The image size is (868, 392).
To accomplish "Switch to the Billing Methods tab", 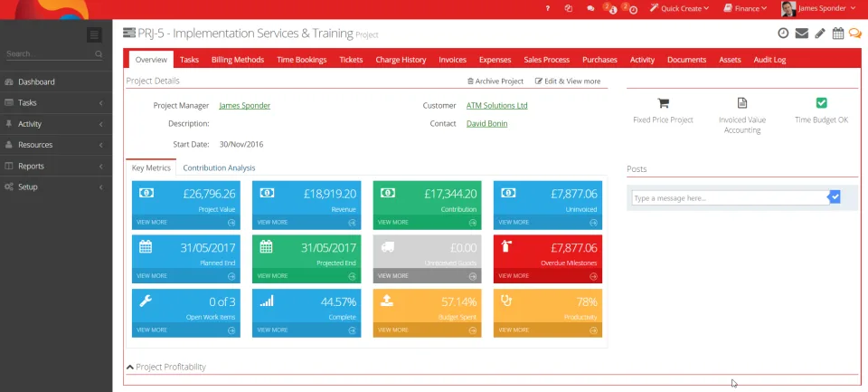I will [x=238, y=60].
